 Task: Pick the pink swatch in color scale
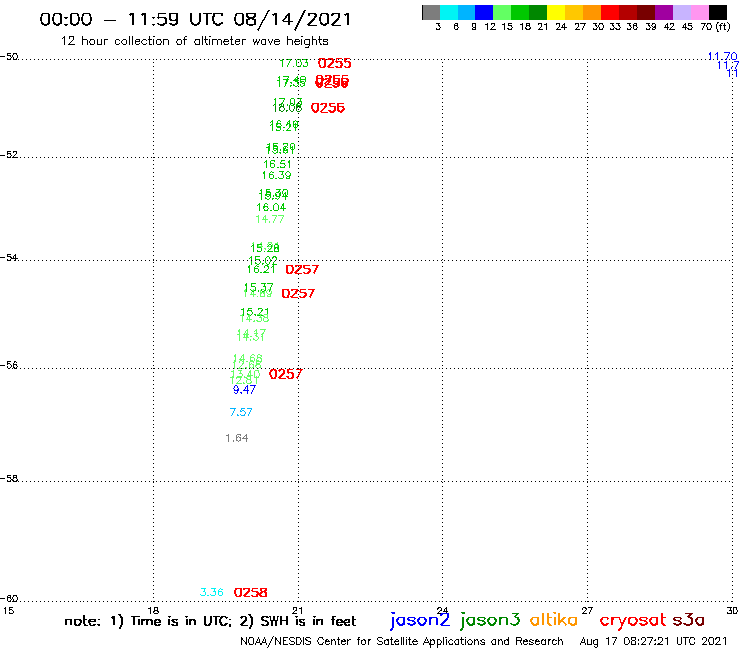[x=699, y=12]
